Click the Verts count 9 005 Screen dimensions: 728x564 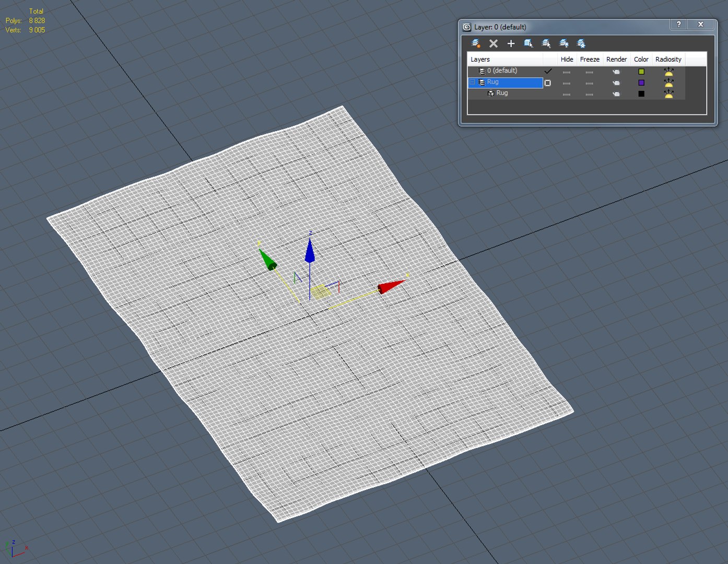pos(37,30)
